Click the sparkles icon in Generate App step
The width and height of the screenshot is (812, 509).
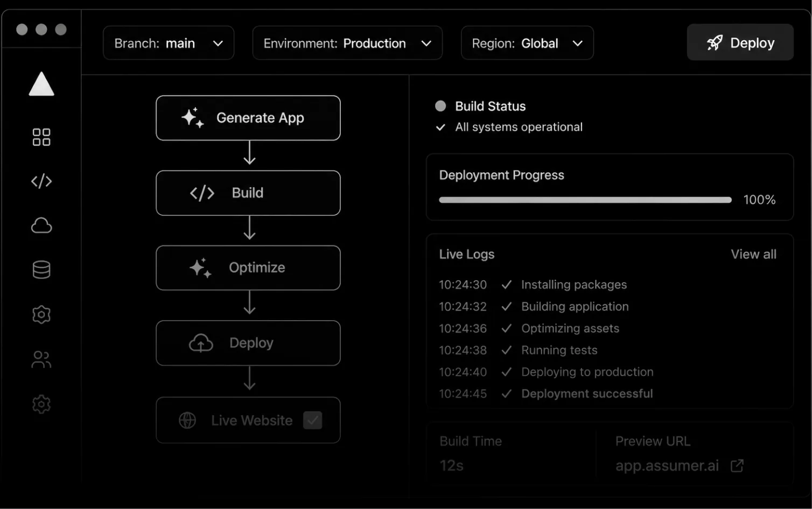click(193, 118)
